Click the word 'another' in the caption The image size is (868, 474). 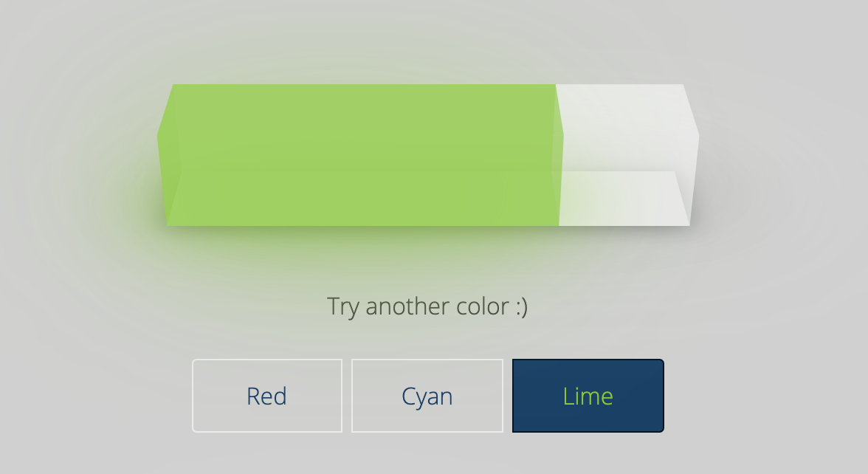point(407,306)
